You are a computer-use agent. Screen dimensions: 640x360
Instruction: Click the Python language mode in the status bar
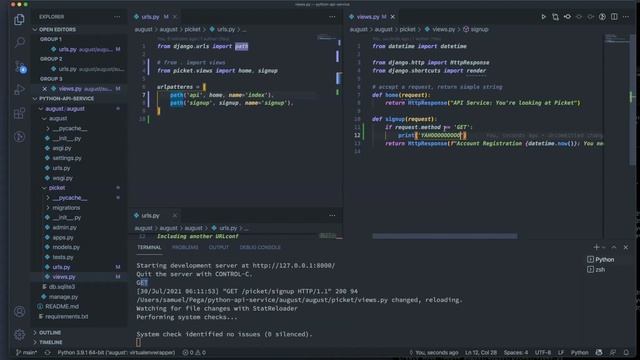579,352
